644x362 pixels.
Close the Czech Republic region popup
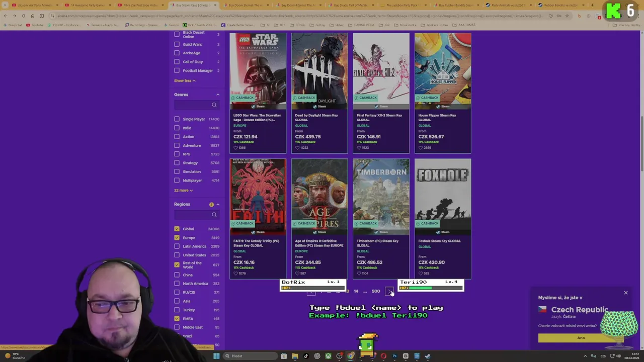626,293
